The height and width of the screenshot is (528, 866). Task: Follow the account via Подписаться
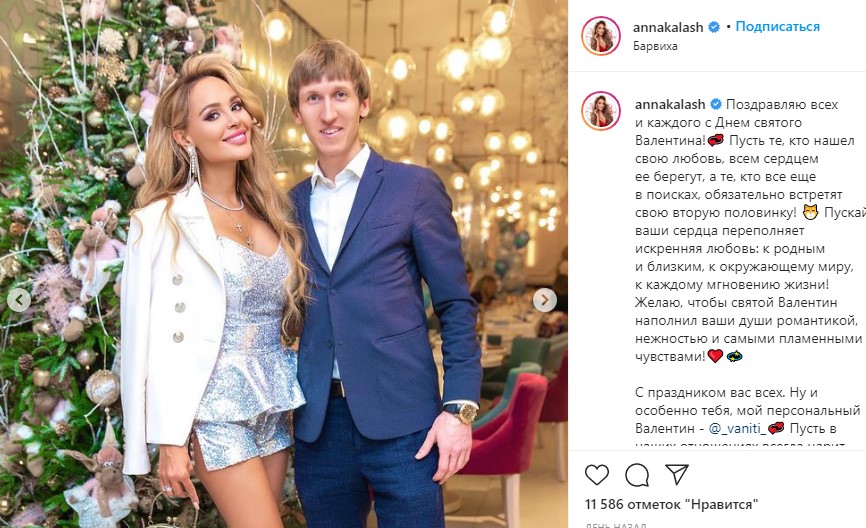(778, 27)
